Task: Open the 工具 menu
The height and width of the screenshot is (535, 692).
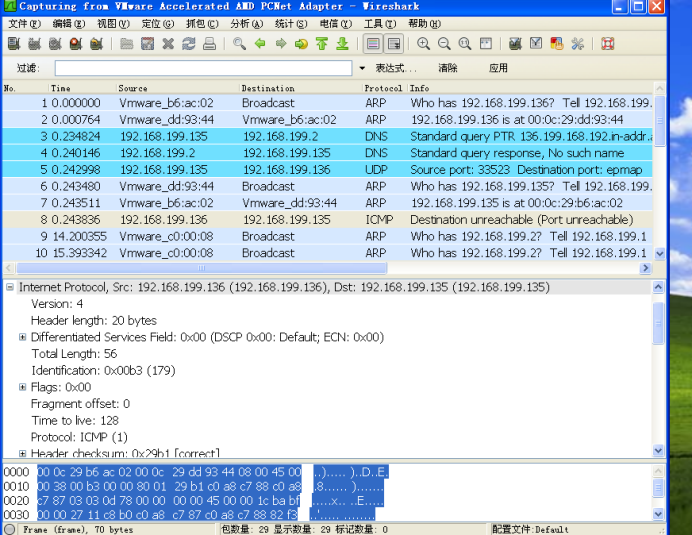Action: pos(380,24)
